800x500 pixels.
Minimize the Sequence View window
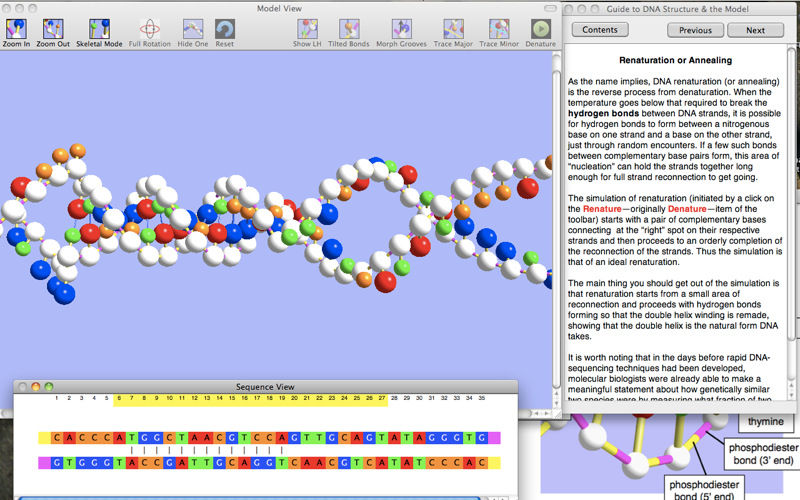pos(36,387)
